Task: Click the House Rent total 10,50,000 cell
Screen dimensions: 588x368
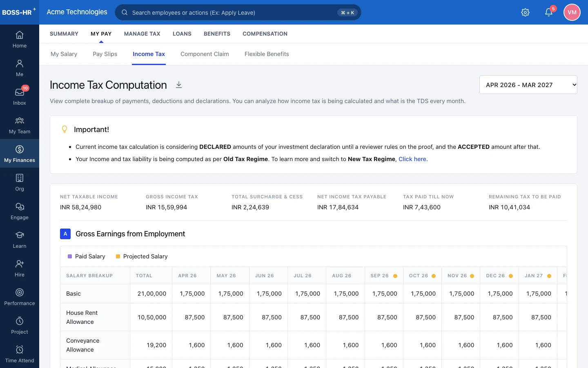Action: click(152, 317)
